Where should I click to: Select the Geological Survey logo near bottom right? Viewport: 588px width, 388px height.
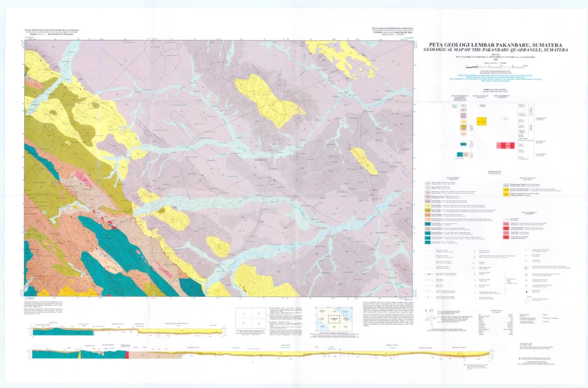coord(520,358)
